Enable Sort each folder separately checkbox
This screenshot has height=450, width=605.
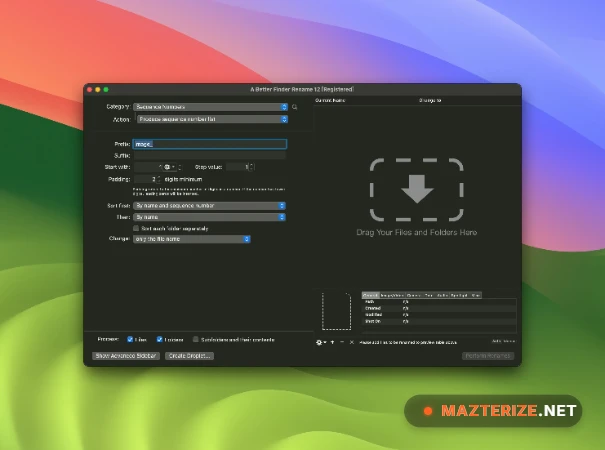pos(136,228)
